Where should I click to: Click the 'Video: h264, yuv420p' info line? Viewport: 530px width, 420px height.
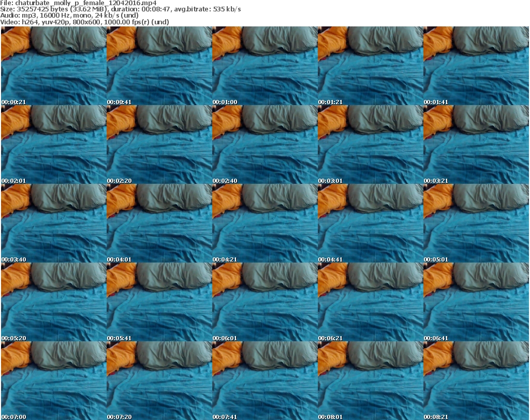[x=84, y=22]
